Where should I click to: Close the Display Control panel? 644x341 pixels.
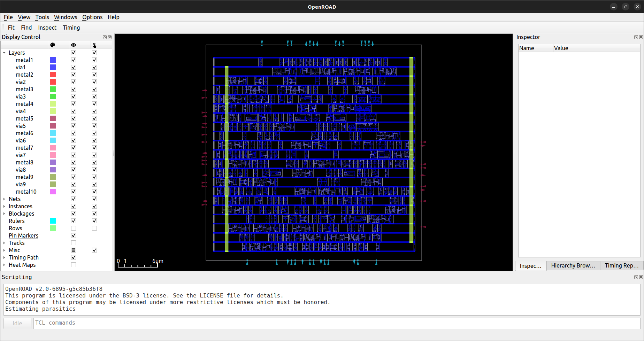pos(109,37)
